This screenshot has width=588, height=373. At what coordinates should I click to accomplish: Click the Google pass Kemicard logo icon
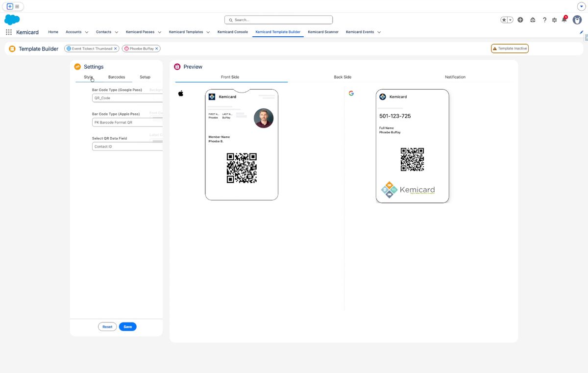click(x=383, y=97)
